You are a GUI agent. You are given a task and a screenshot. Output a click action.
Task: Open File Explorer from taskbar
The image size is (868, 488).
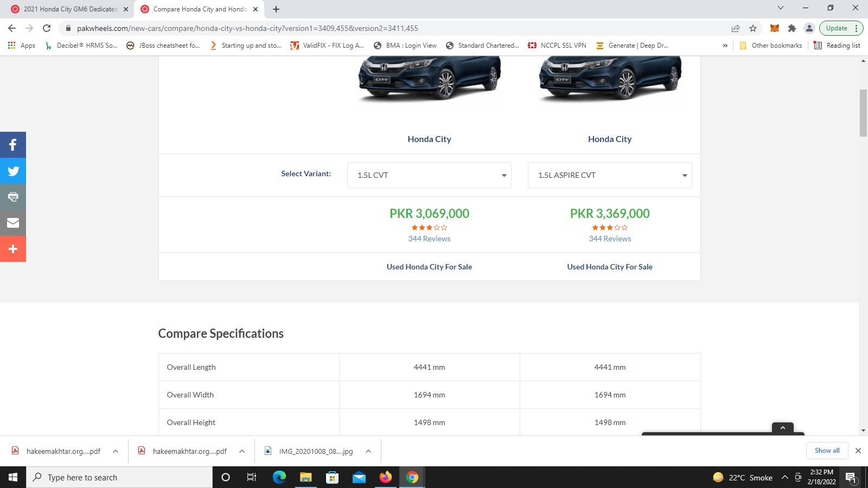(x=305, y=477)
